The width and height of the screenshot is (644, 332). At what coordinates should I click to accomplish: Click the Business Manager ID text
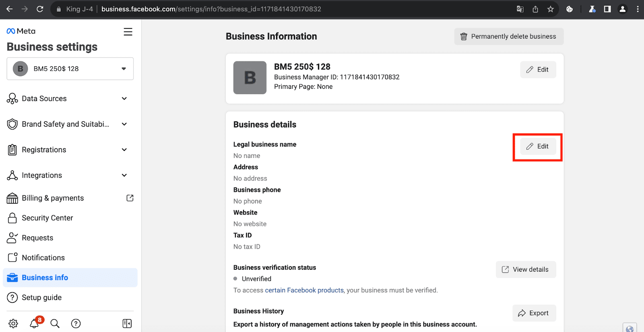click(x=337, y=77)
